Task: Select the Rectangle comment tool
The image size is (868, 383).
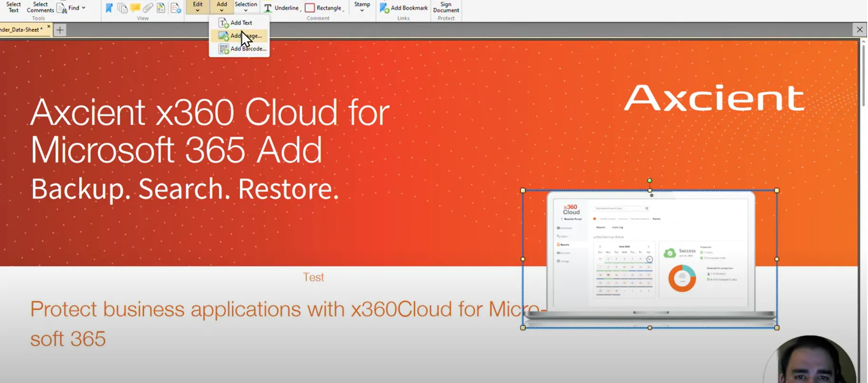Action: point(324,8)
